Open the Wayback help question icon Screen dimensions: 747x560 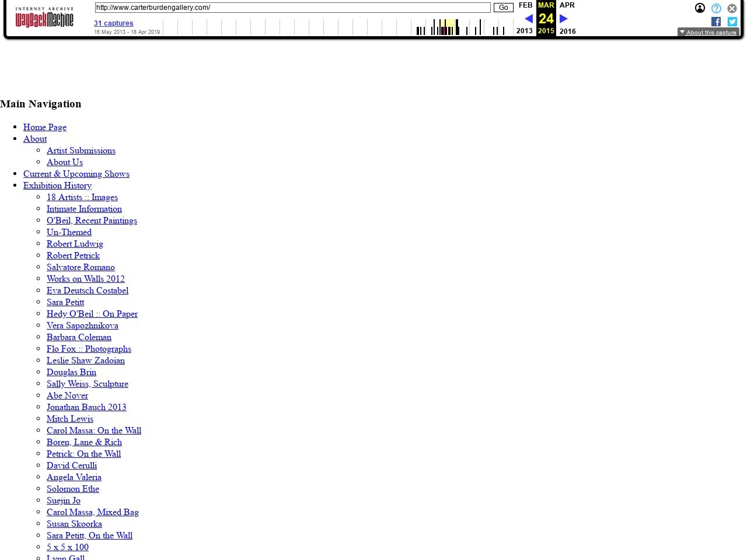[716, 8]
